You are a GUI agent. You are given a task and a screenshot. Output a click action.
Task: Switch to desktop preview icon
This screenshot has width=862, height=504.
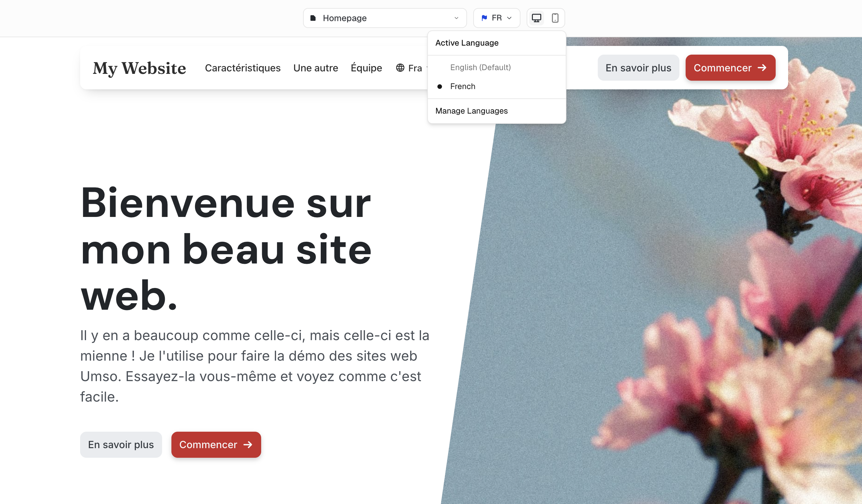click(536, 18)
